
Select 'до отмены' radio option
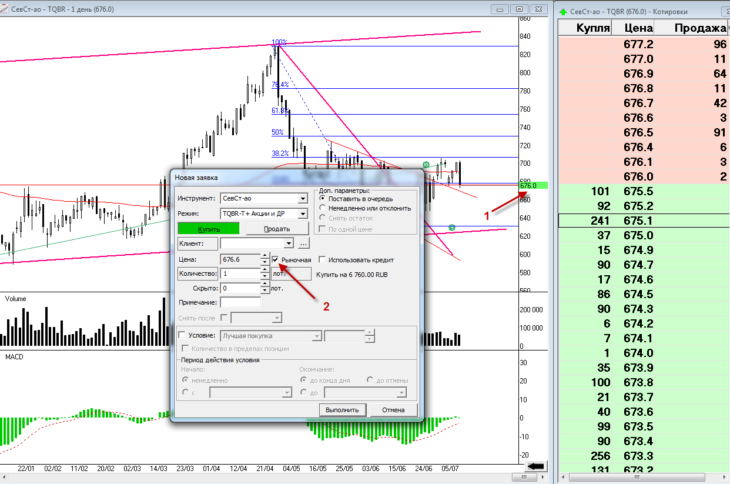(370, 380)
